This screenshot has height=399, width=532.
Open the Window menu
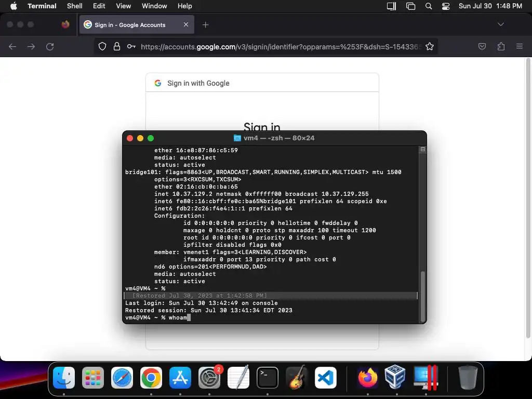pos(154,6)
